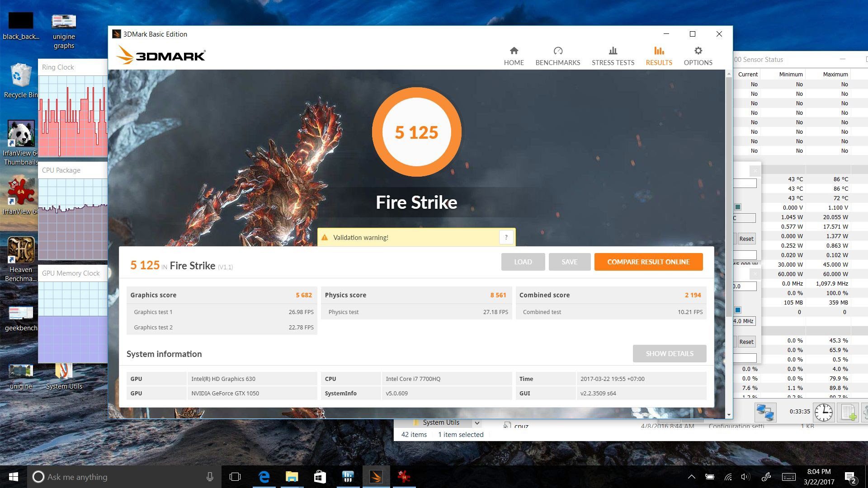Open the HWiNFO taskbar icon
868x488 pixels.
tap(348, 477)
